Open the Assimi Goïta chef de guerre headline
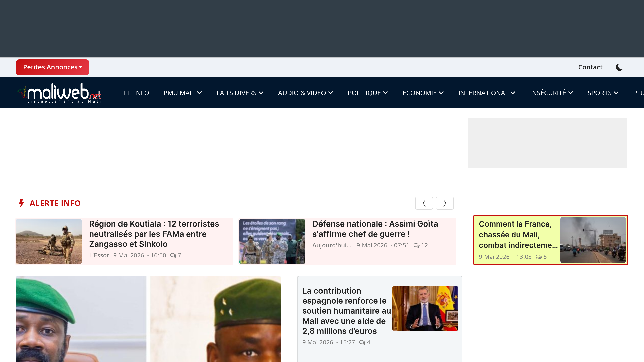This screenshot has height=362, width=644. tap(375, 229)
